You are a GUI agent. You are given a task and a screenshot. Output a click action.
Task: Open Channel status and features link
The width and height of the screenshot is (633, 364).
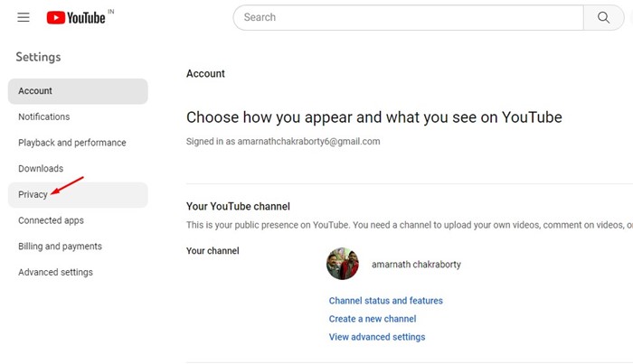pos(386,301)
